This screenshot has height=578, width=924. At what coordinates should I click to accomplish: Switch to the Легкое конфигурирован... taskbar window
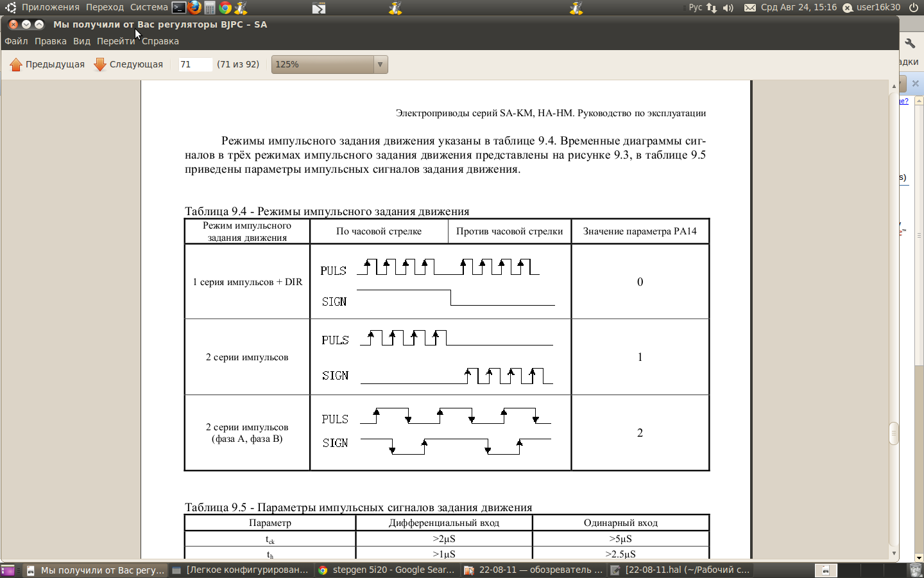(x=241, y=570)
